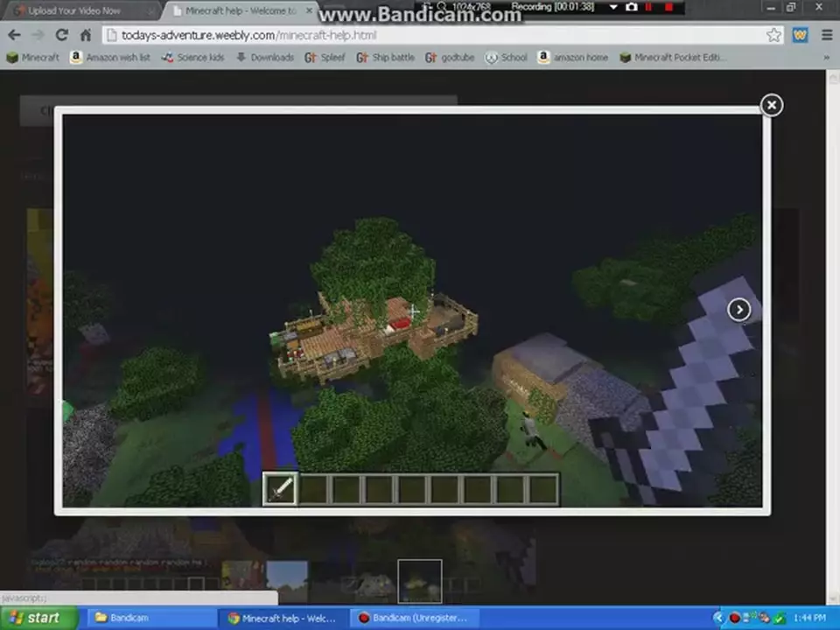Open the Minecraft bookmark

pyautogui.click(x=32, y=58)
